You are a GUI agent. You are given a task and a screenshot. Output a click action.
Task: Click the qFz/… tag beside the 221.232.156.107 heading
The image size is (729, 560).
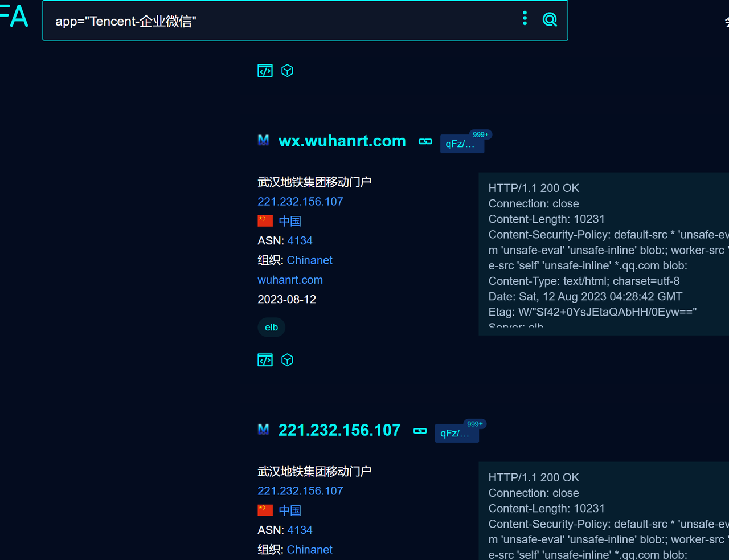tap(457, 434)
